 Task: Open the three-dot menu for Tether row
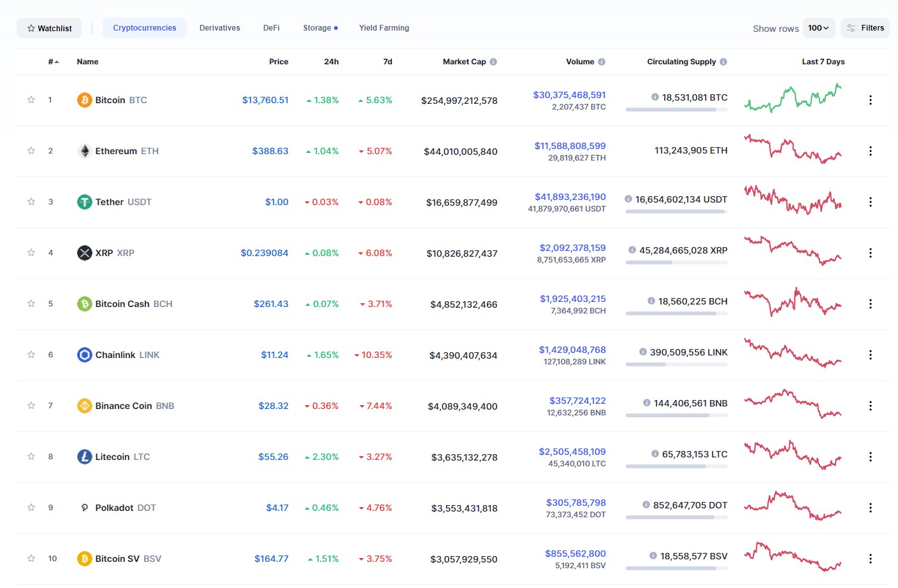click(x=870, y=202)
